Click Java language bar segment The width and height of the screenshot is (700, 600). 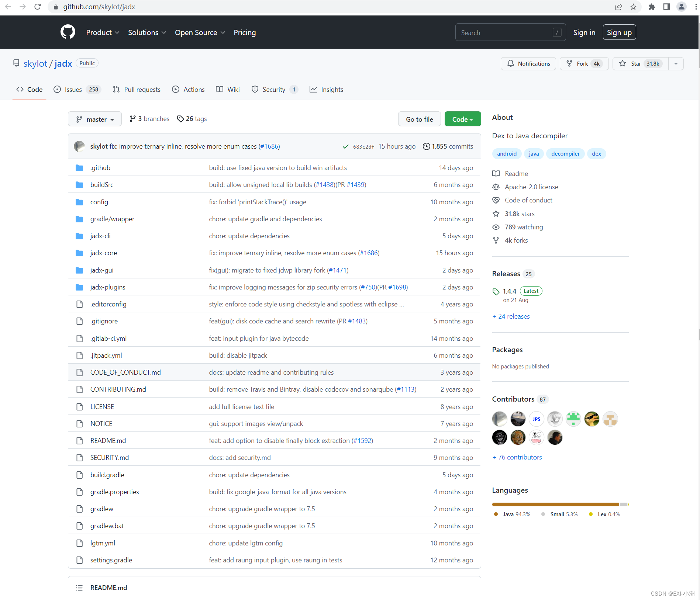[556, 504]
